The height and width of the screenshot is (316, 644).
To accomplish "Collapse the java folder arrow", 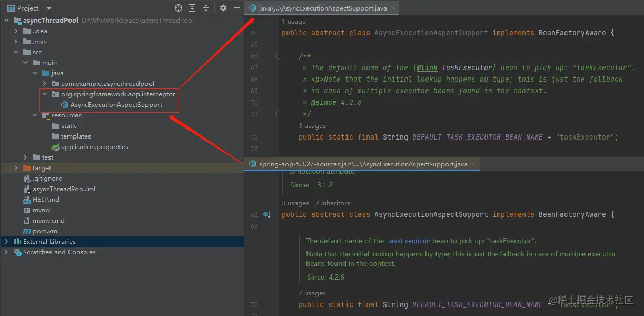I will 35,73.
